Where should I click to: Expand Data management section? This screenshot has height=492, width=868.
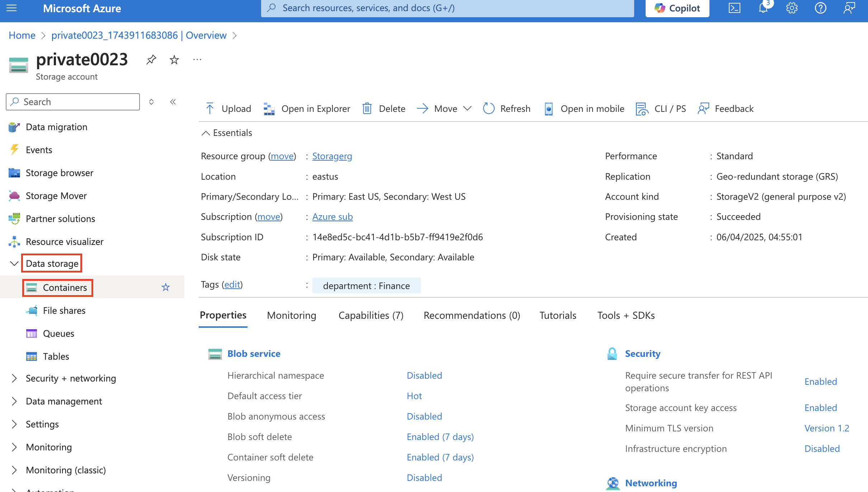[14, 401]
